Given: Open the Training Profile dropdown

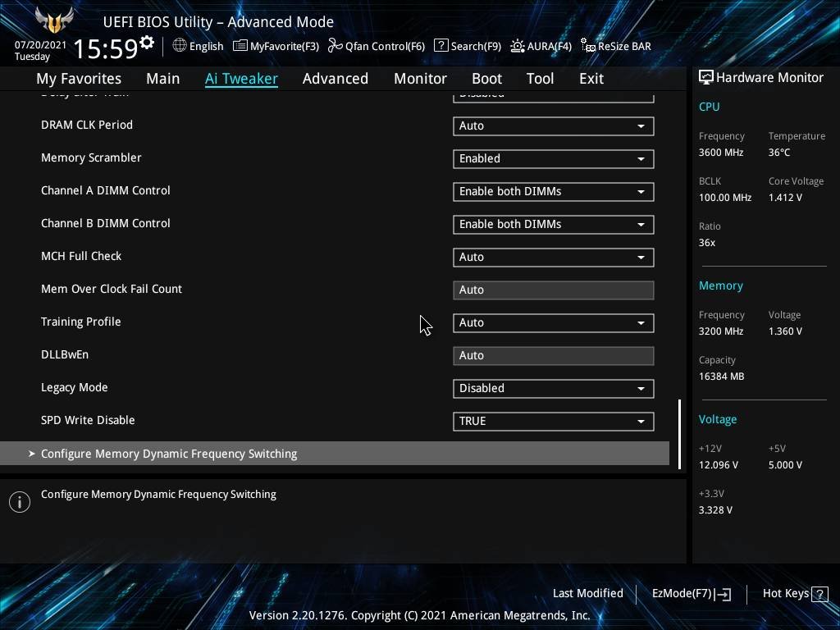Looking at the screenshot, I should point(553,322).
